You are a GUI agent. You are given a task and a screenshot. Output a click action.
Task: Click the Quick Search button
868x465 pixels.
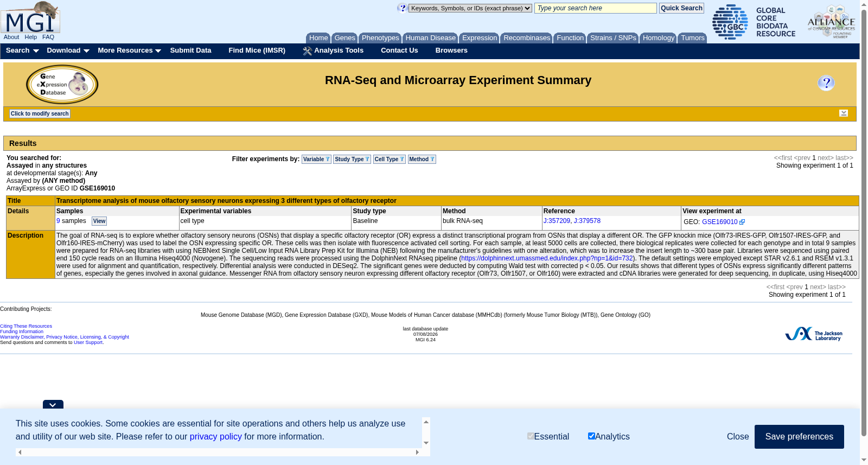[681, 8]
